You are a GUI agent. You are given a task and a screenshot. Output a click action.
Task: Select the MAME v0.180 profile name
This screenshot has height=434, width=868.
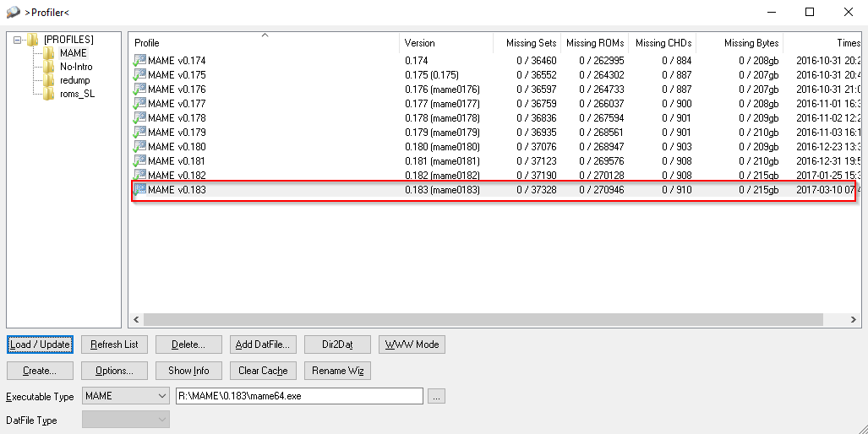(x=177, y=147)
